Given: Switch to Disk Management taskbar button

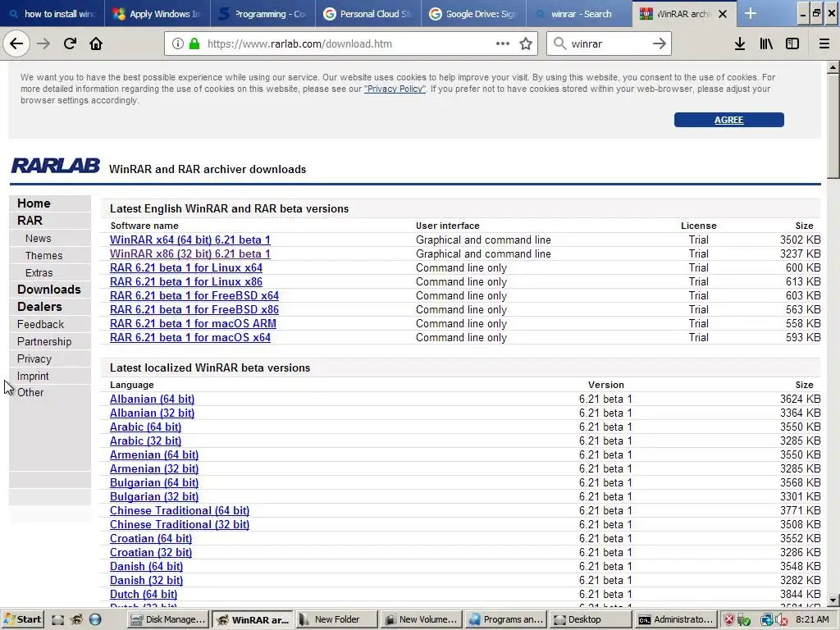Looking at the screenshot, I should [x=168, y=619].
